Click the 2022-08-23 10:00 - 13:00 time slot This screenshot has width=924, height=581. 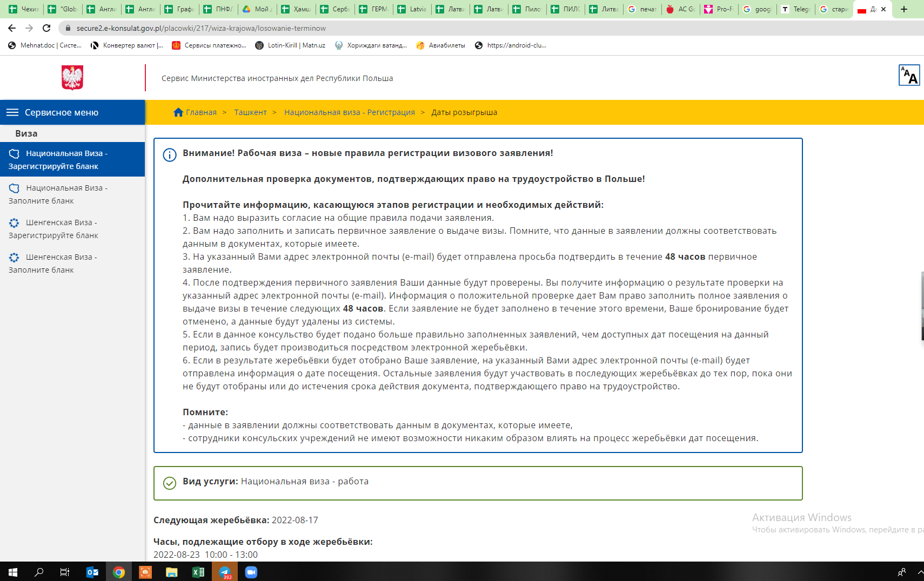[x=205, y=555]
